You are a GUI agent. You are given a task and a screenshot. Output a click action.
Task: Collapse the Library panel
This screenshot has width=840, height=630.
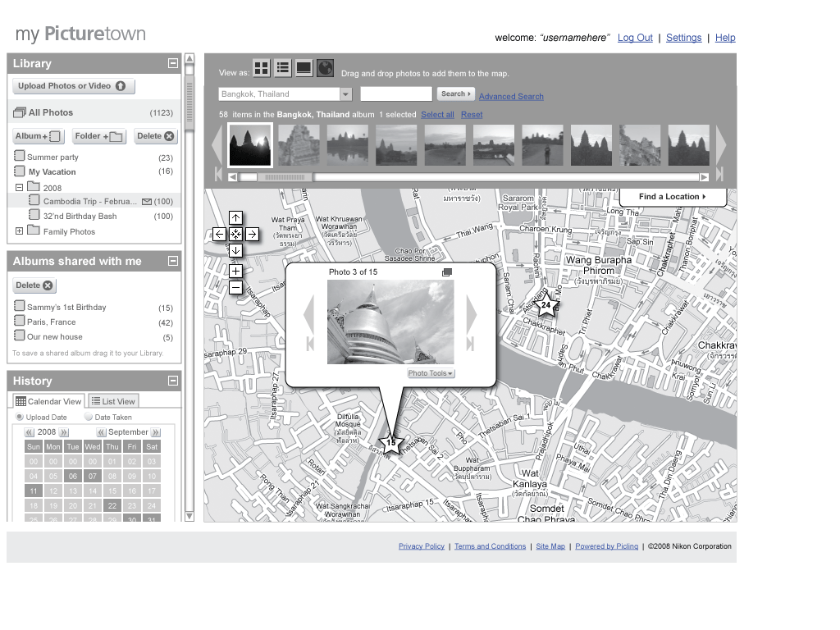(x=173, y=63)
